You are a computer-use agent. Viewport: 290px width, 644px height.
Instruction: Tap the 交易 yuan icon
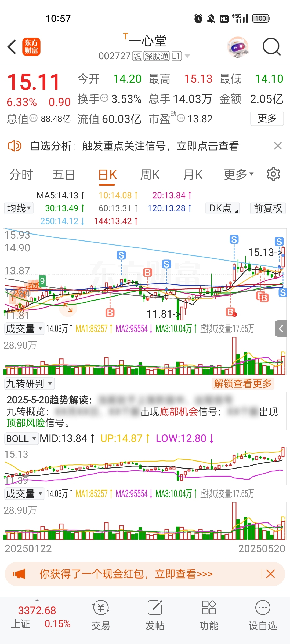click(x=101, y=608)
